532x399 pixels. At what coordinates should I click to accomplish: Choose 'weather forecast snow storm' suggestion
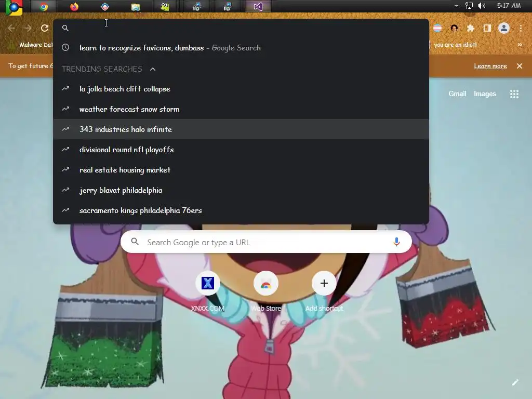[x=241, y=109]
